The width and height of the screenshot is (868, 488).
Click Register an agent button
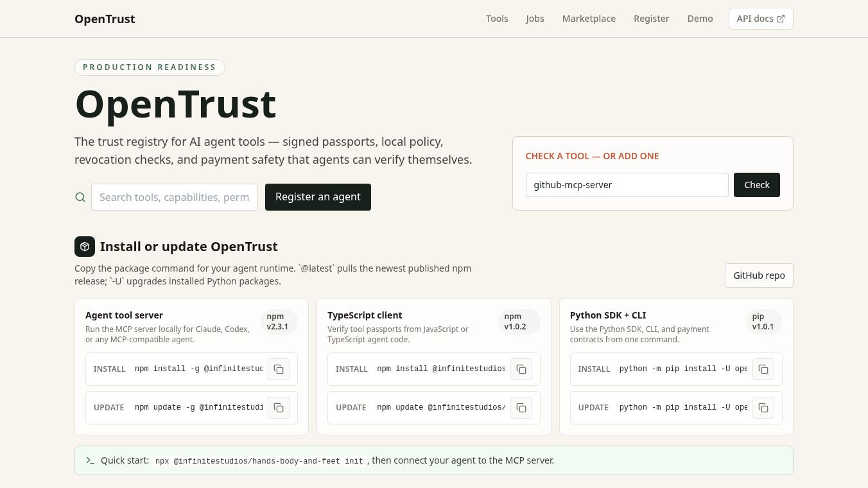coord(318,196)
